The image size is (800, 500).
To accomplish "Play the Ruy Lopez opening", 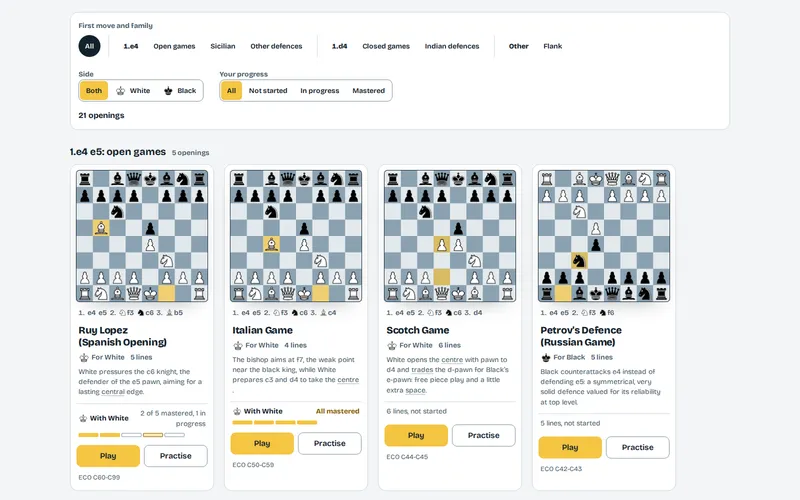I will pyautogui.click(x=108, y=456).
